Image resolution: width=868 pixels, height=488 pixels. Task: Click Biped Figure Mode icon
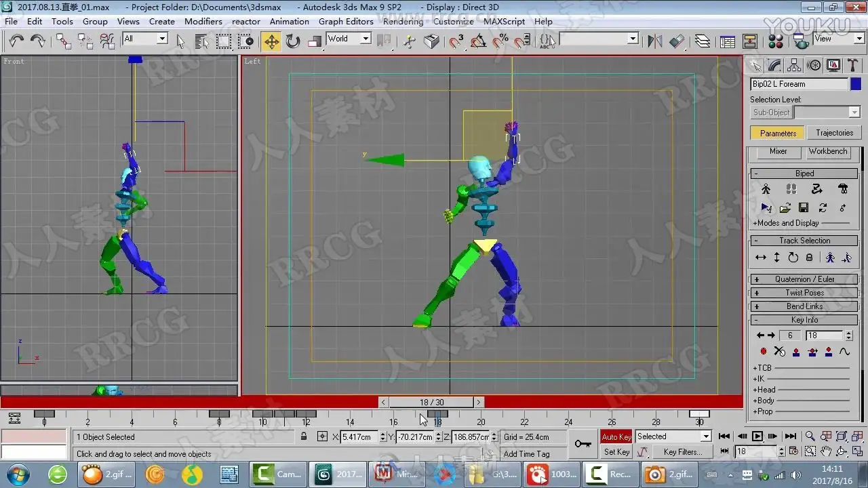point(766,190)
